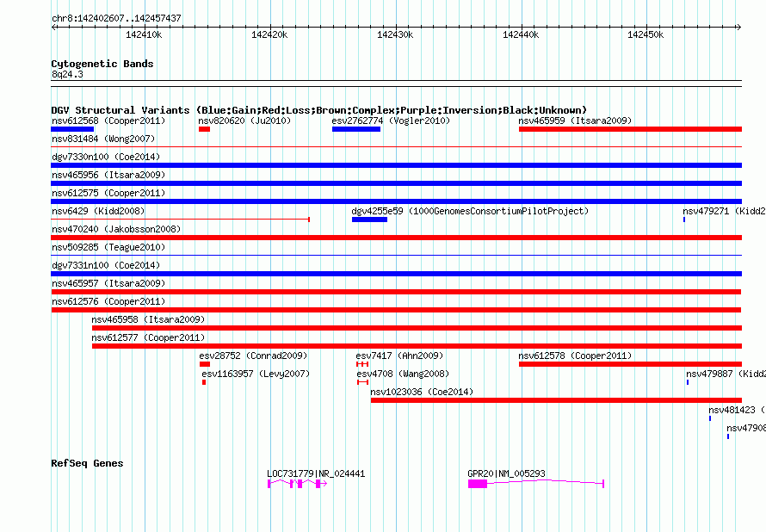The height and width of the screenshot is (532, 766).
Task: Click the LOC731779|NR_024441 gene label
Action: [x=316, y=473]
